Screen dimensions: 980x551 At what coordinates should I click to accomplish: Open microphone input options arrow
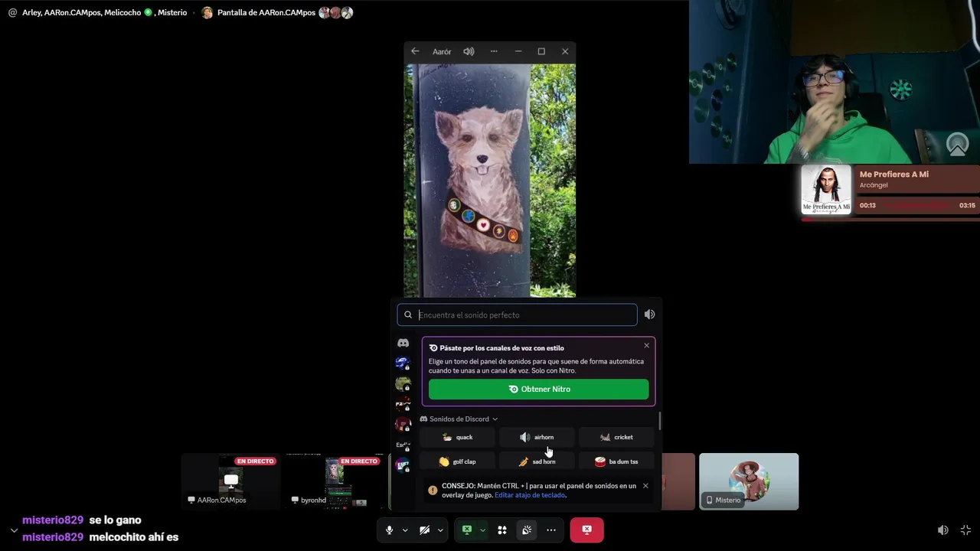pos(404,530)
